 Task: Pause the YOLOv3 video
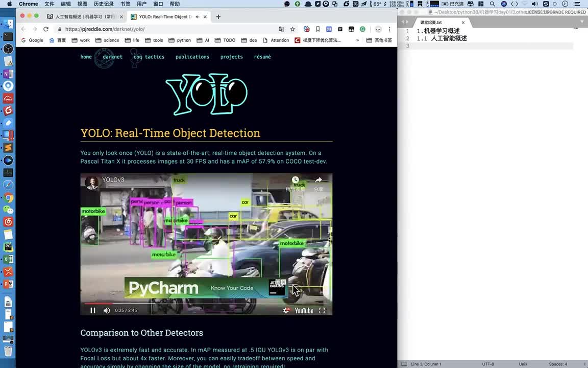tap(93, 310)
